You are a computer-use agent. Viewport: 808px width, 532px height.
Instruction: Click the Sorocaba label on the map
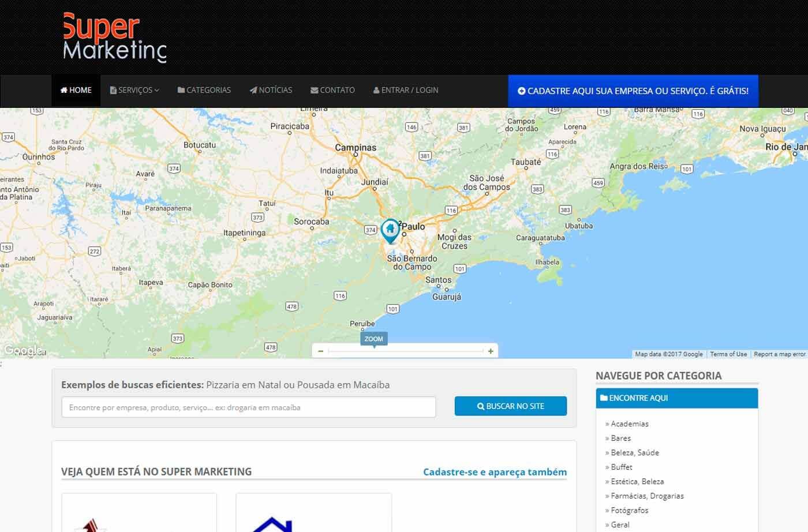click(x=312, y=222)
